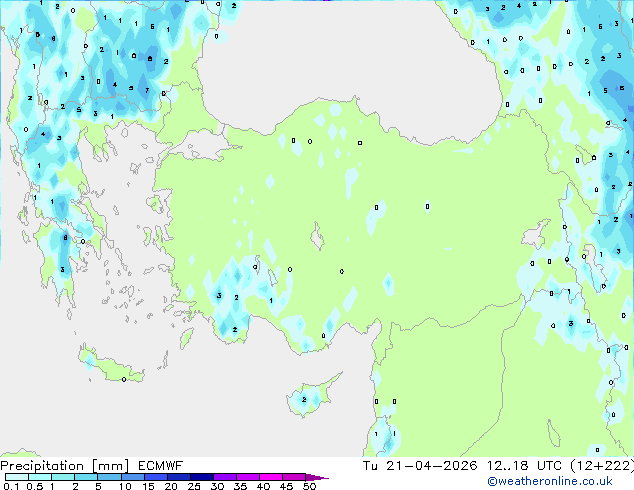The height and width of the screenshot is (490, 634).
Task: Click the legend arrow tip above 50 mm
Action: [x=317, y=477]
